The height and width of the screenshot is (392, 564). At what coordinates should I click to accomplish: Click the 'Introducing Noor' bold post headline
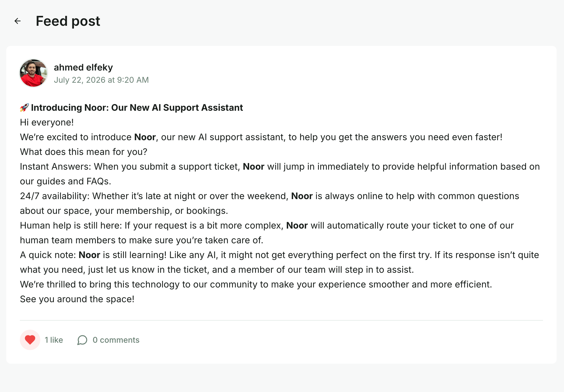click(137, 108)
